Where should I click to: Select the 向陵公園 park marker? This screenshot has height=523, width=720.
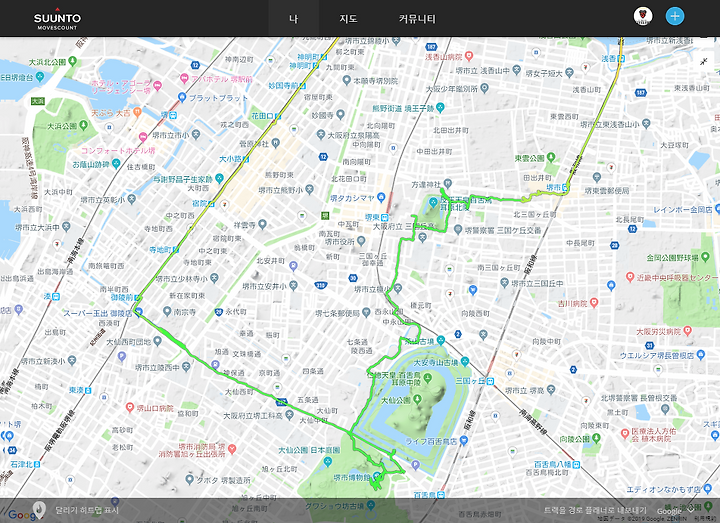coord(596,439)
